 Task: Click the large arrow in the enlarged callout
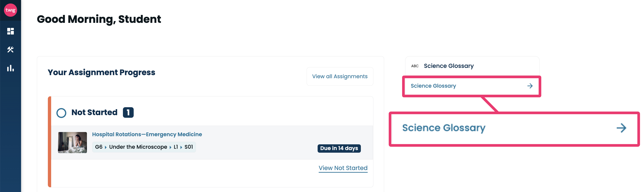[621, 128]
